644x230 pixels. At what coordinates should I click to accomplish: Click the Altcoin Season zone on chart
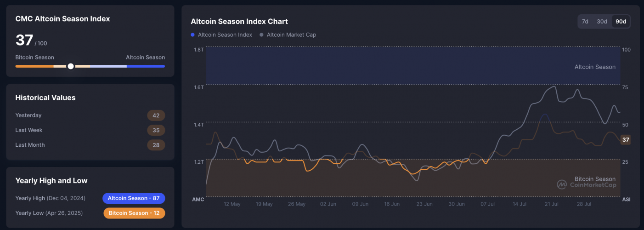(595, 67)
